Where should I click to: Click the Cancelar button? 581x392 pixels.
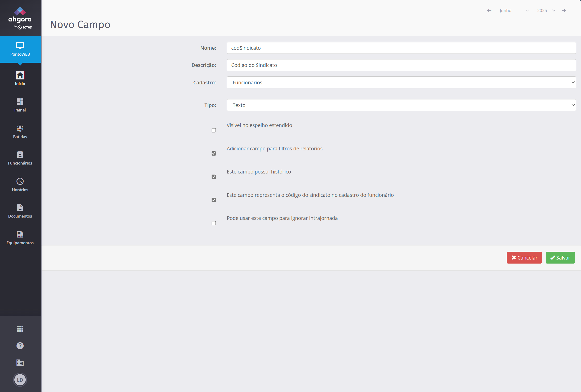[x=524, y=258]
